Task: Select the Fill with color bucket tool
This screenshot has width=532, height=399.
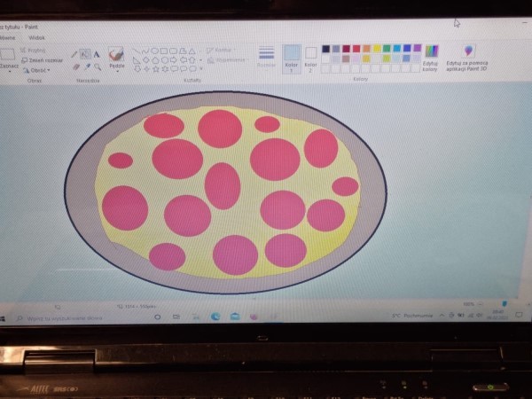Action: (x=85, y=54)
